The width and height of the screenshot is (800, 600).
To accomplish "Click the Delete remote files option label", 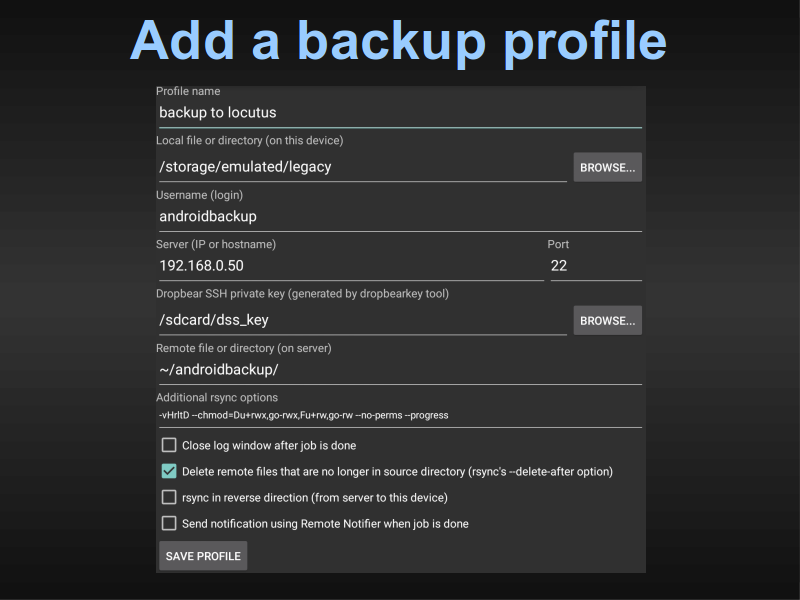I will click(397, 471).
